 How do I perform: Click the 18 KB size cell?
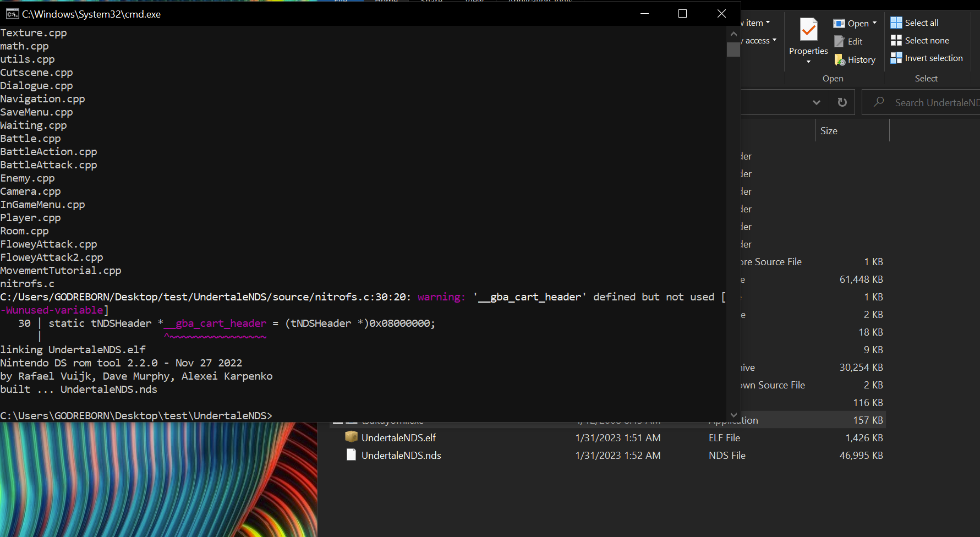tap(870, 332)
